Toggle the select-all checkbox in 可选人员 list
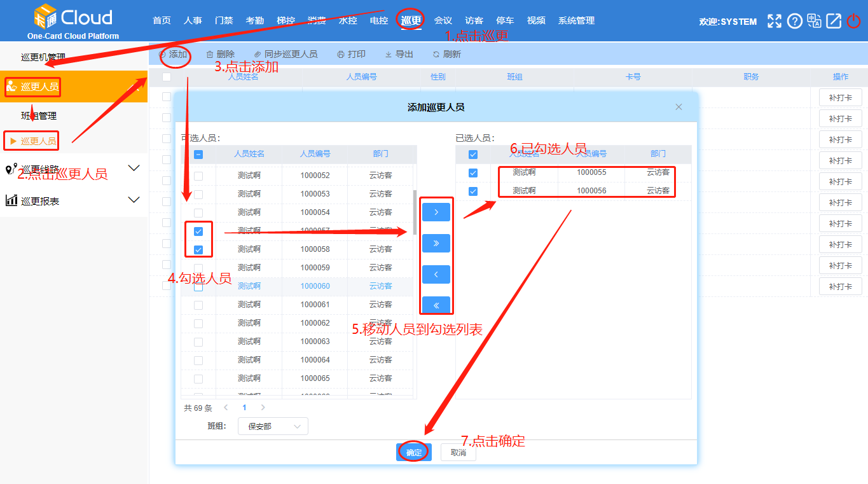 coord(199,154)
